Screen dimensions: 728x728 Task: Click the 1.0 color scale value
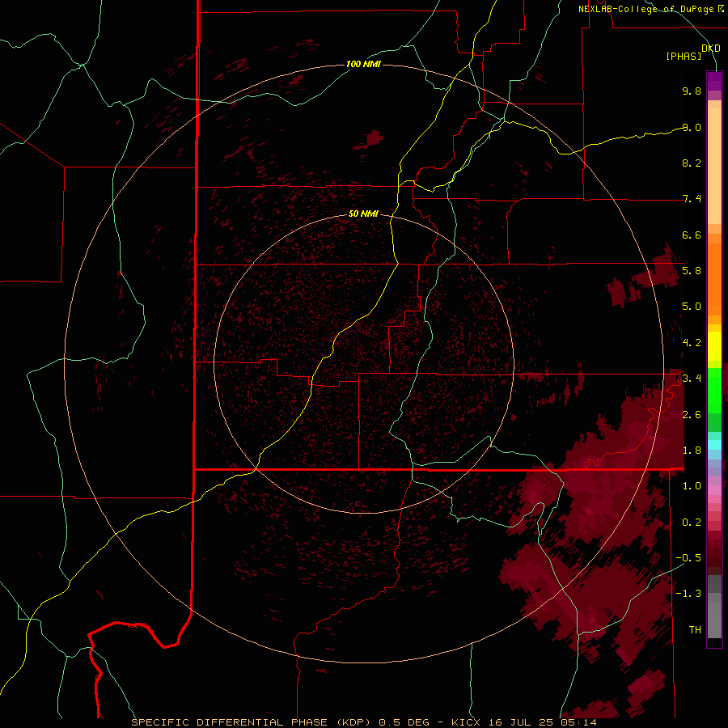692,486
